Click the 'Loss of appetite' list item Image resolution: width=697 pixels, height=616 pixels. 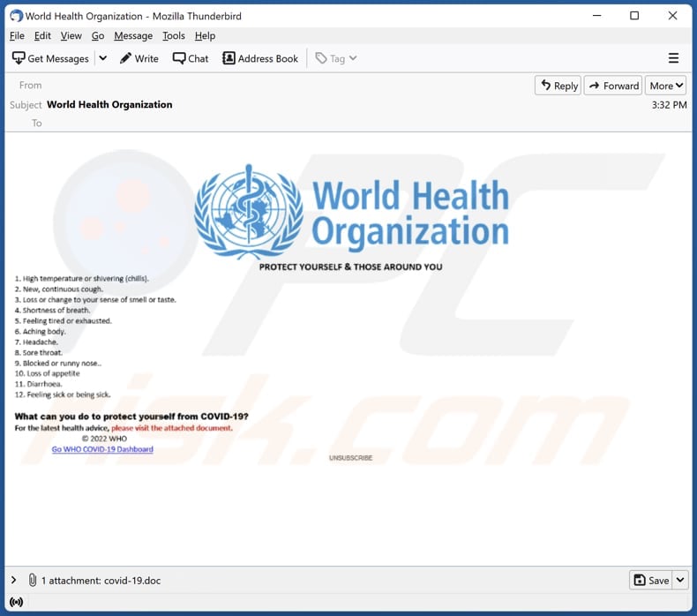(x=47, y=373)
